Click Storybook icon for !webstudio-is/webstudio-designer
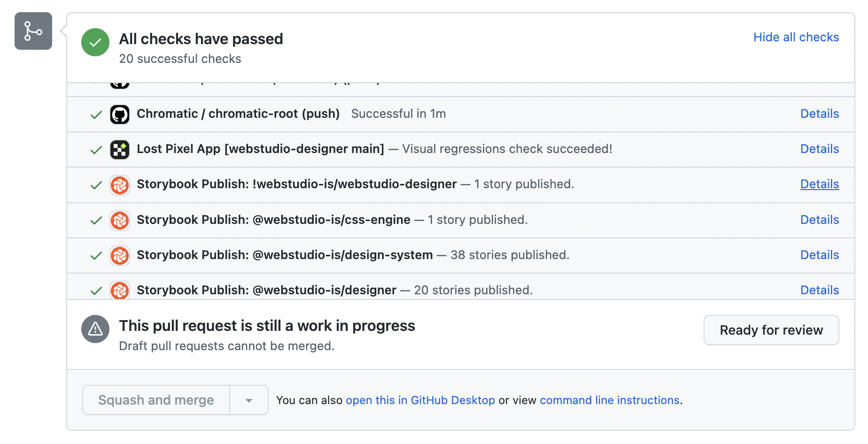Viewport: 868px width, 444px height. 120,185
